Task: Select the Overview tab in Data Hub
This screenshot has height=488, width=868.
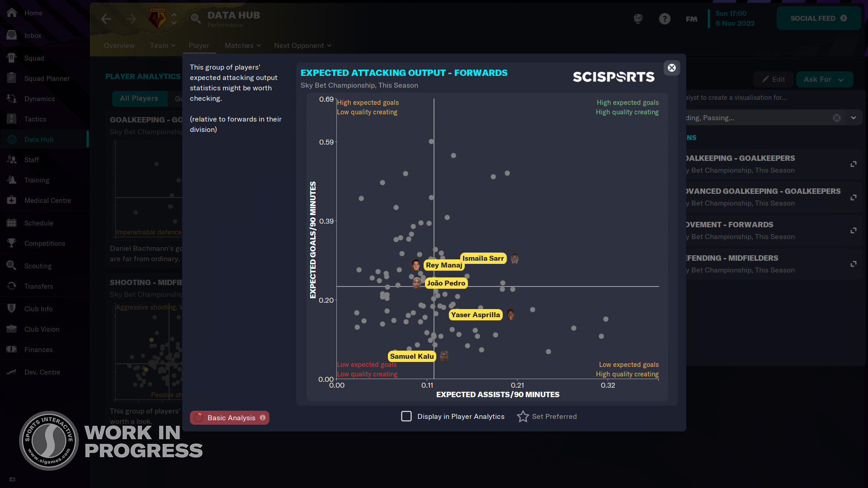Action: [x=118, y=45]
